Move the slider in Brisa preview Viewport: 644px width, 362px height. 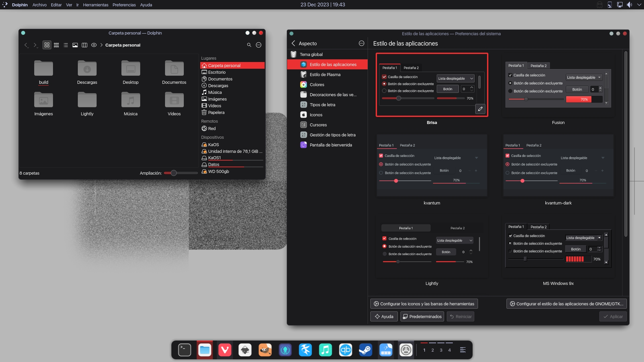398,99
